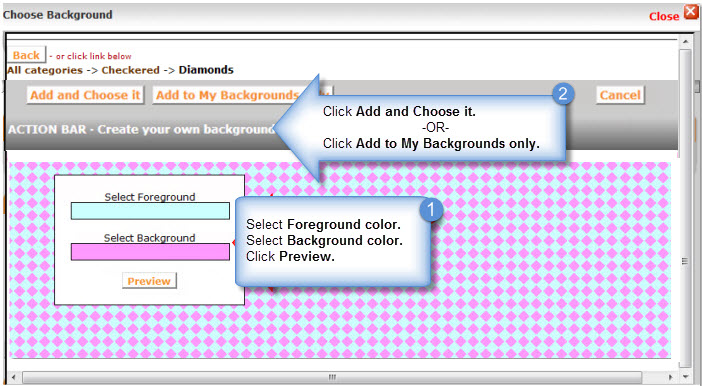This screenshot has width=702, height=386.
Task: Click the horizontal scrollbar left arrow
Action: (13, 377)
